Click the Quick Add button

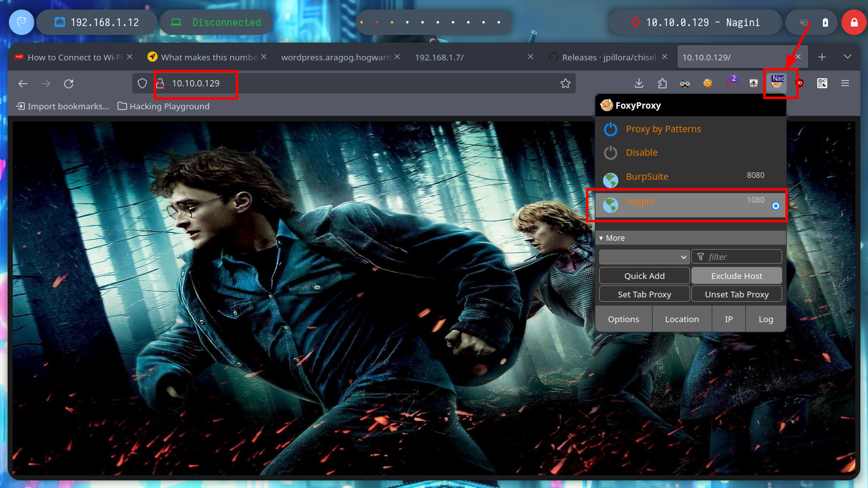click(x=644, y=276)
